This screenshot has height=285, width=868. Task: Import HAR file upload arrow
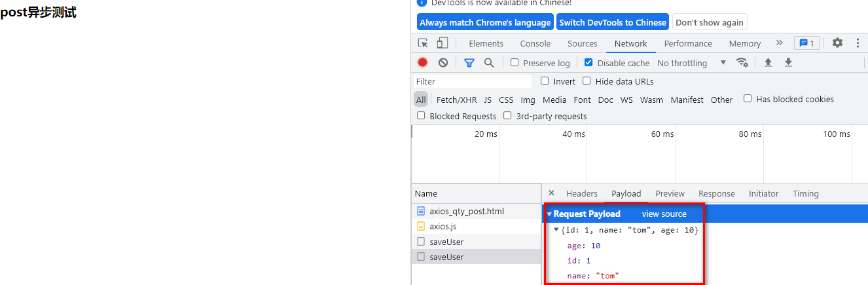click(768, 62)
